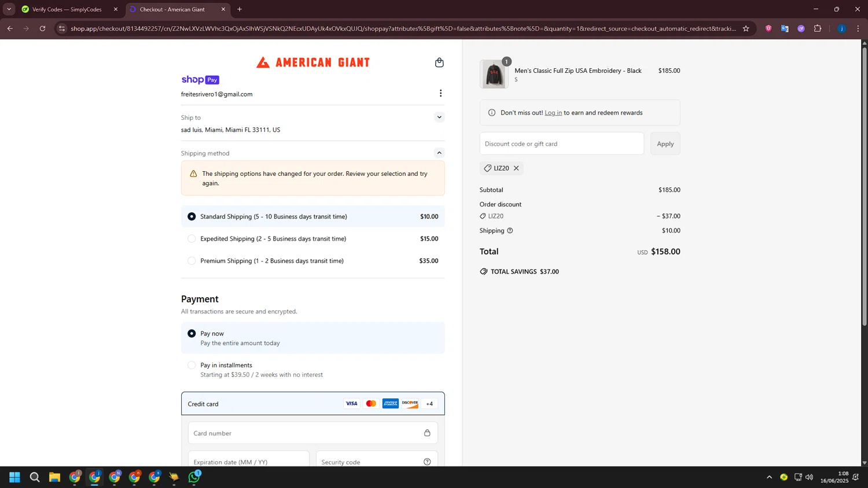Click the Shop Pay logo
This screenshot has width=868, height=488.
pyautogui.click(x=200, y=80)
